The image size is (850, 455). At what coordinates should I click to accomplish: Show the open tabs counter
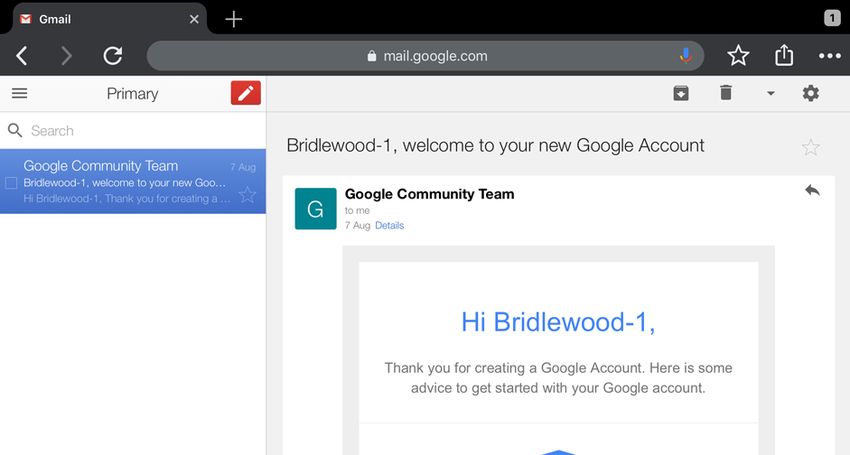(832, 18)
